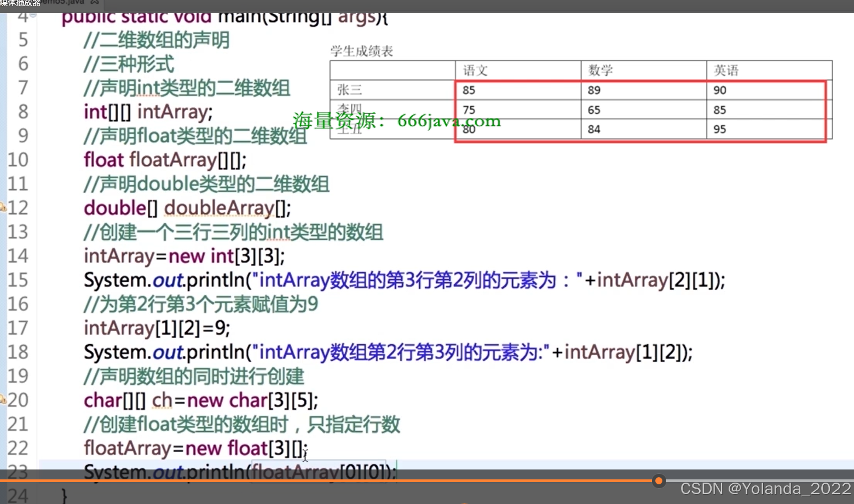Click the code 'intArray=new int[3][3];'
Screen dimensions: 854x504
tap(184, 256)
